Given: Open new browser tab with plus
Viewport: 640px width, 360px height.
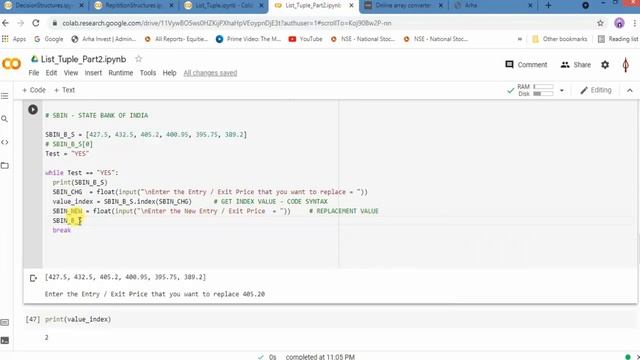Looking at the screenshot, I should [x=548, y=5].
